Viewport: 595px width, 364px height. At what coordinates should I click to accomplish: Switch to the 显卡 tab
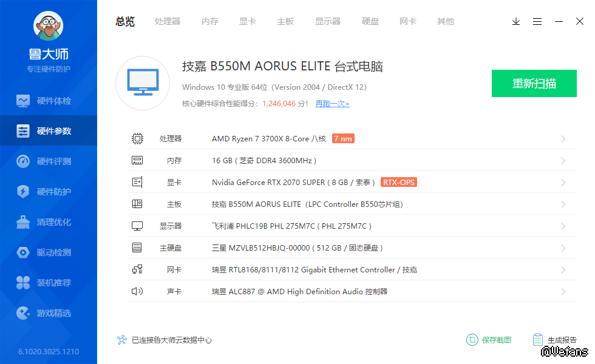coord(248,22)
